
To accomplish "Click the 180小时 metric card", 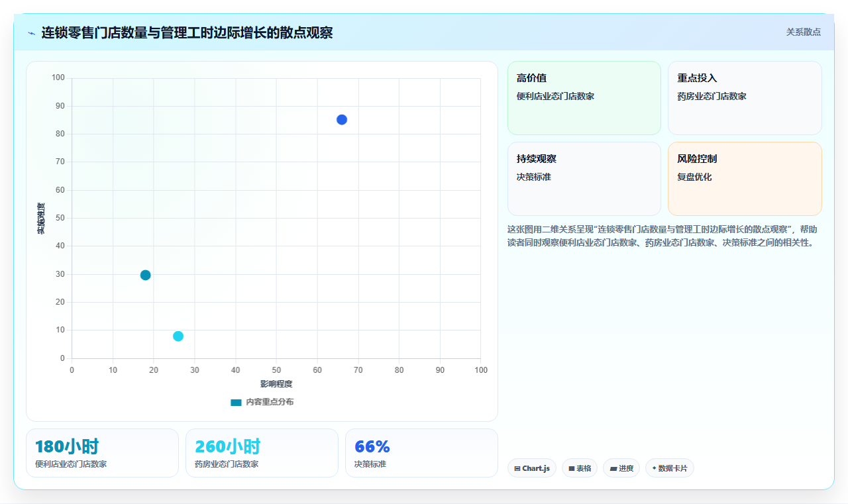I will (102, 453).
